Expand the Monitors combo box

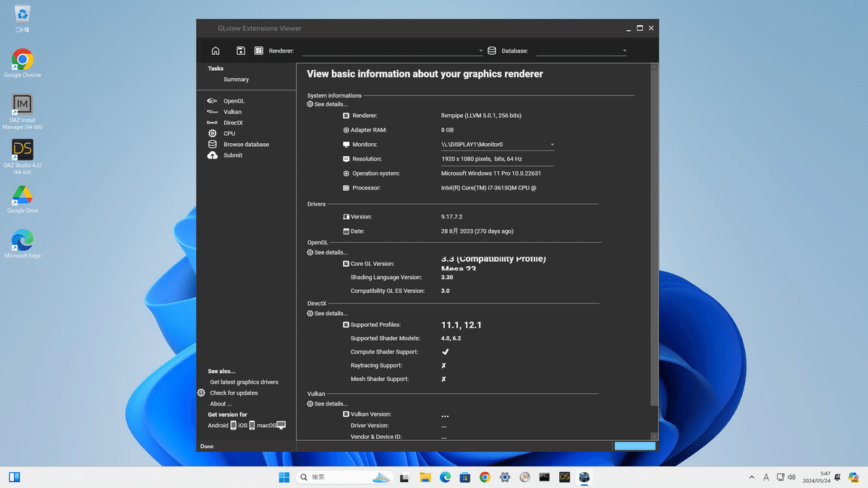click(x=498, y=145)
